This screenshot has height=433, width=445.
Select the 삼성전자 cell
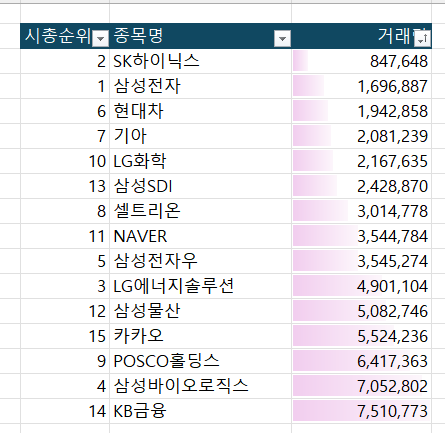click(x=200, y=86)
